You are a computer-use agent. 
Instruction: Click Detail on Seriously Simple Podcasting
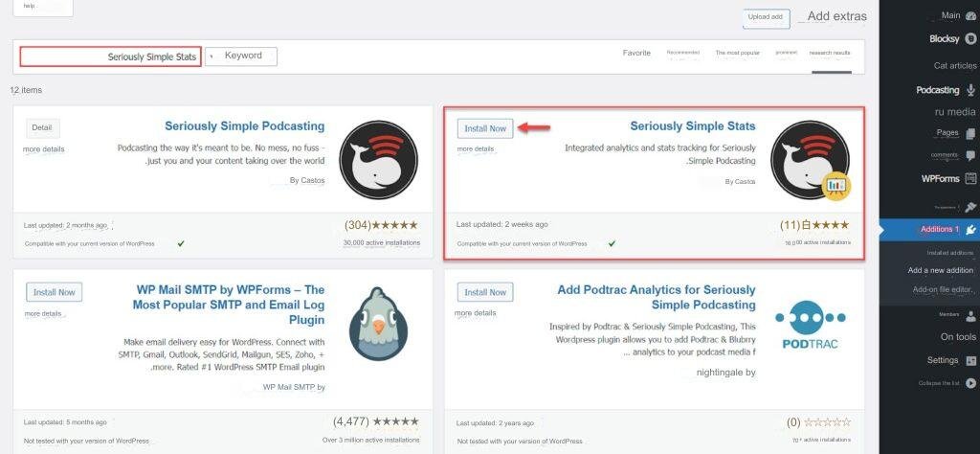click(x=42, y=127)
